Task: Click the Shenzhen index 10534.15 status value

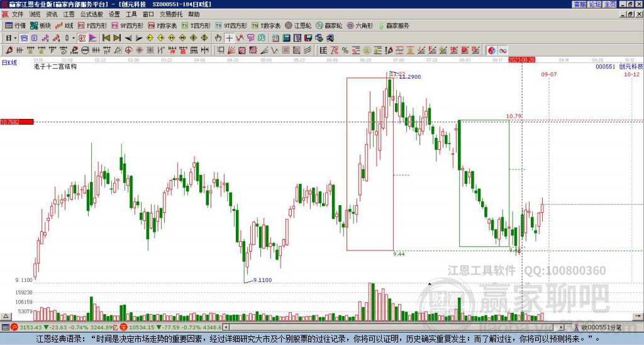Action: click(141, 327)
